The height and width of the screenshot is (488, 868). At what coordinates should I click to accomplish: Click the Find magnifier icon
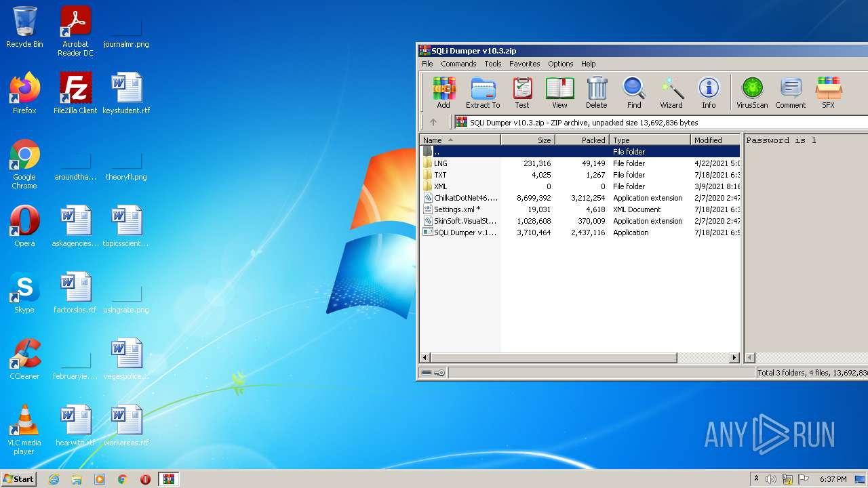(634, 93)
